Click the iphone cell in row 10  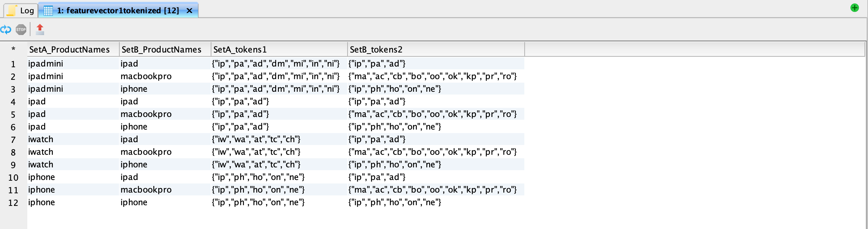tap(41, 177)
